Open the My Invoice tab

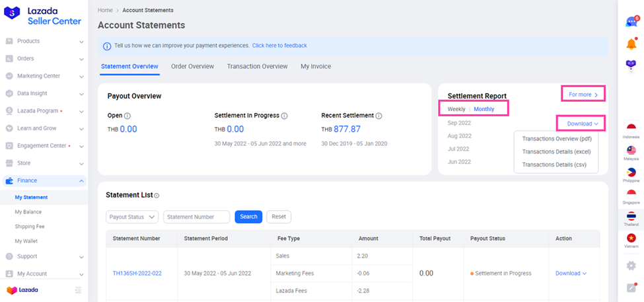pyautogui.click(x=316, y=66)
